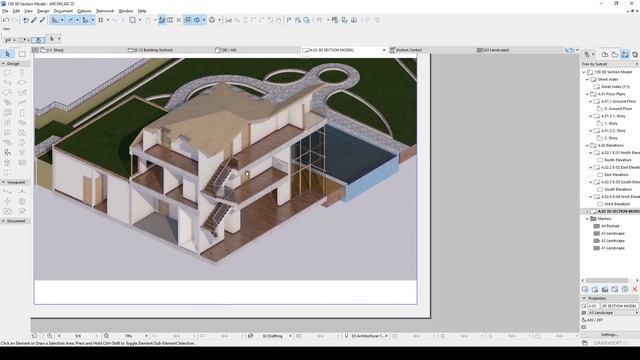Image resolution: width=640 pixels, height=360 pixels.
Task: Collapse the Viewpoint toolbox section
Action: (x=3, y=182)
